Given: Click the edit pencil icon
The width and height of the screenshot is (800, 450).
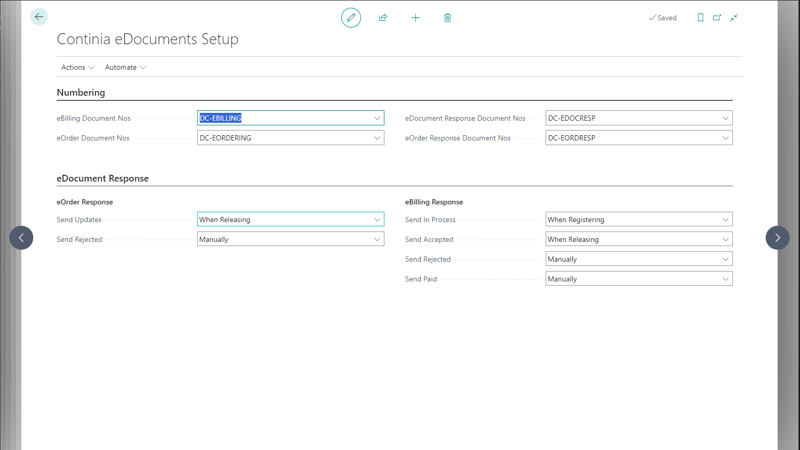Looking at the screenshot, I should tap(351, 18).
